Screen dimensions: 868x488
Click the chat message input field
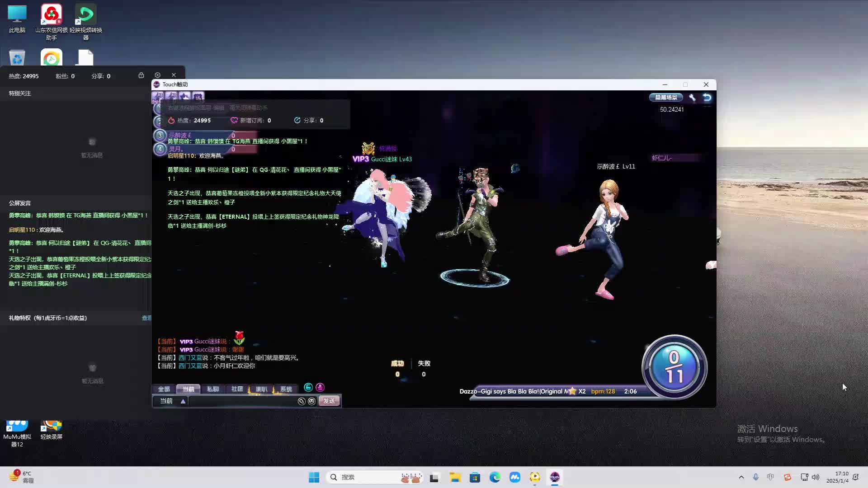click(x=242, y=401)
